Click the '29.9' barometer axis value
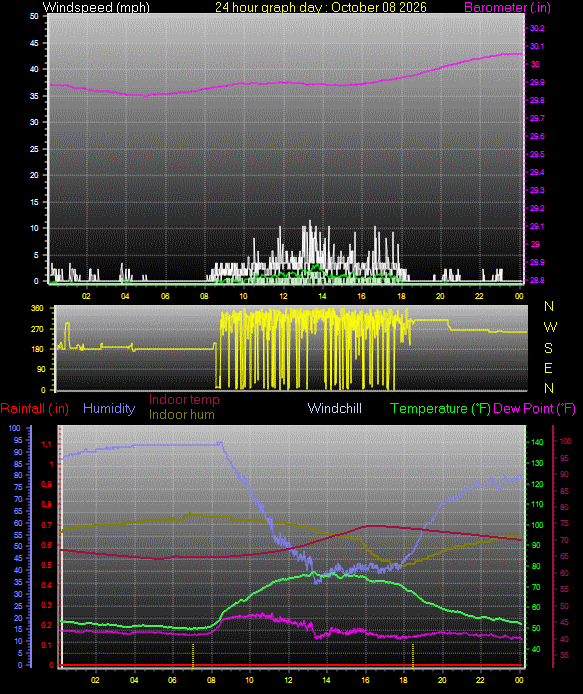This screenshot has height=694, width=583. 537,82
